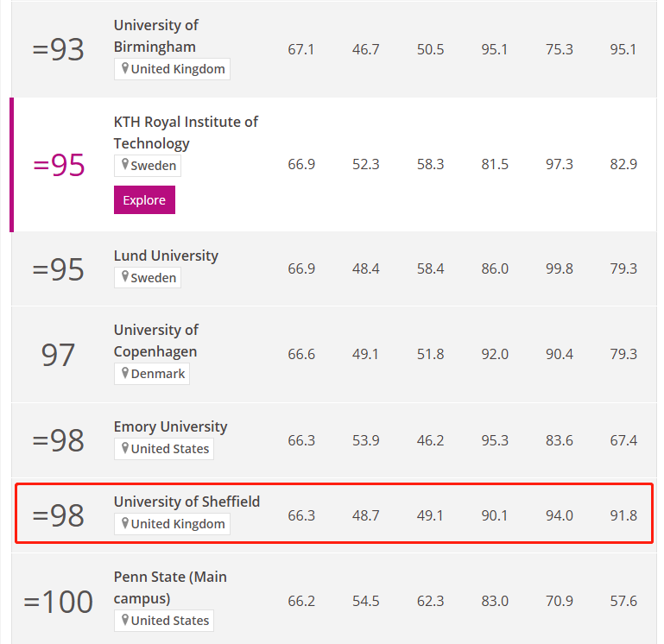Click the 97 rank of Copenhagen
Image resolution: width=664 pixels, height=644 pixels.
(58, 355)
